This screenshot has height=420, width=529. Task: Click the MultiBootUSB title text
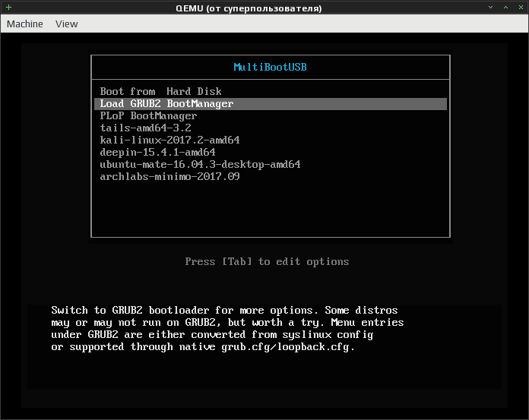point(271,67)
